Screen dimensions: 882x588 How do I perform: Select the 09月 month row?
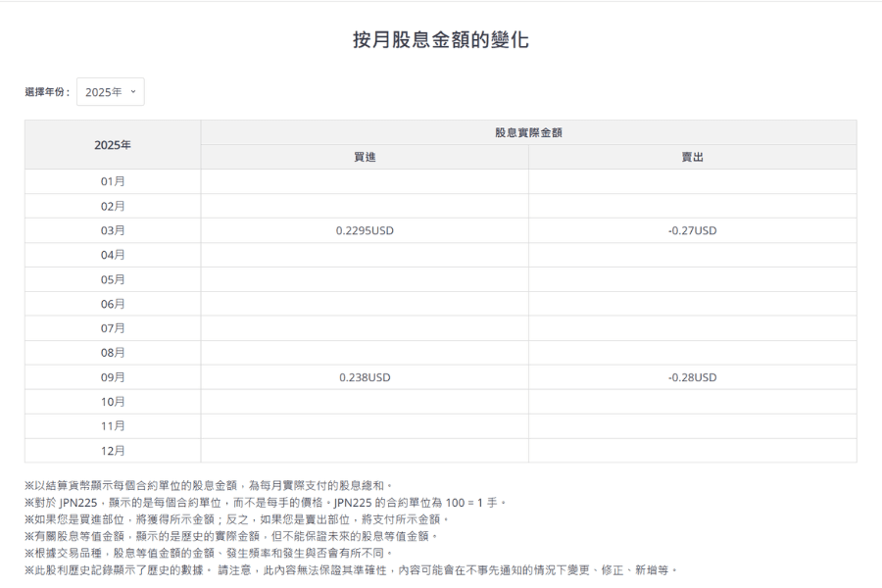tap(111, 377)
